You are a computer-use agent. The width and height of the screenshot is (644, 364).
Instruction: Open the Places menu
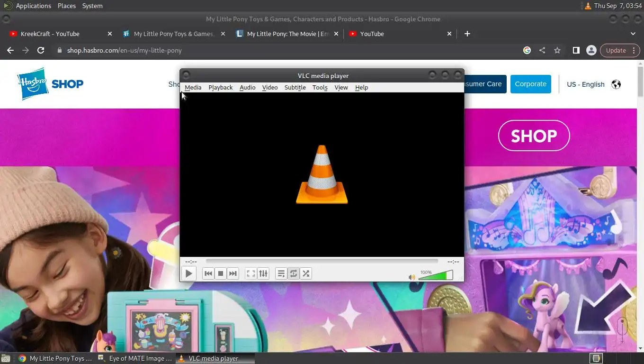tap(67, 6)
